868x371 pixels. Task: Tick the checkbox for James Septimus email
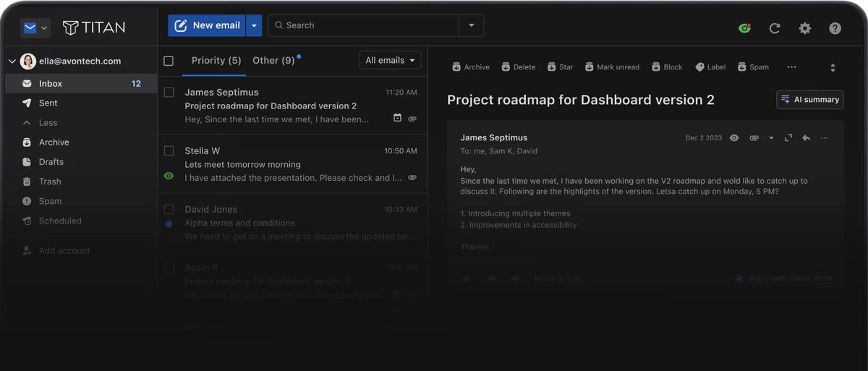[x=169, y=93]
